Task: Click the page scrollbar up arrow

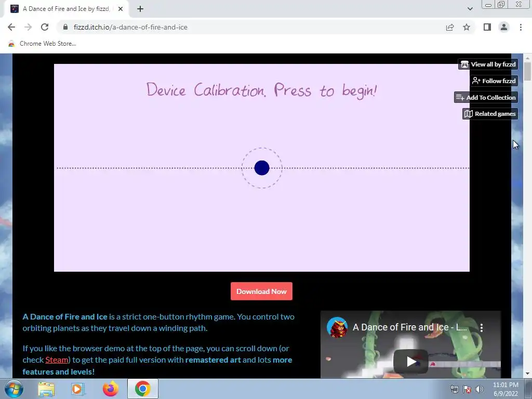Action: click(x=527, y=58)
